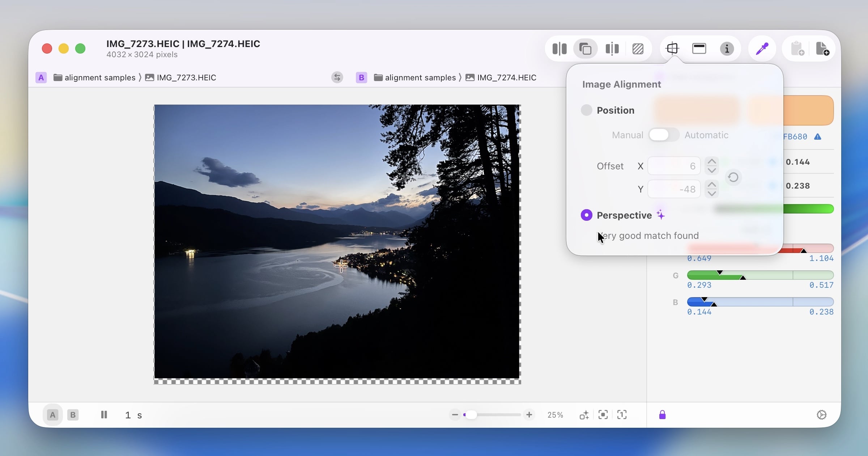The width and height of the screenshot is (868, 456).
Task: Click the swap A and B images button
Action: point(337,77)
